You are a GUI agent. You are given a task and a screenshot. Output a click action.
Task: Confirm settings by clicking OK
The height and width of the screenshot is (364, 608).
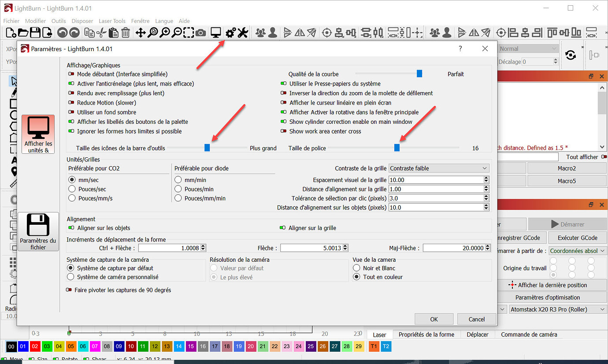(x=434, y=319)
